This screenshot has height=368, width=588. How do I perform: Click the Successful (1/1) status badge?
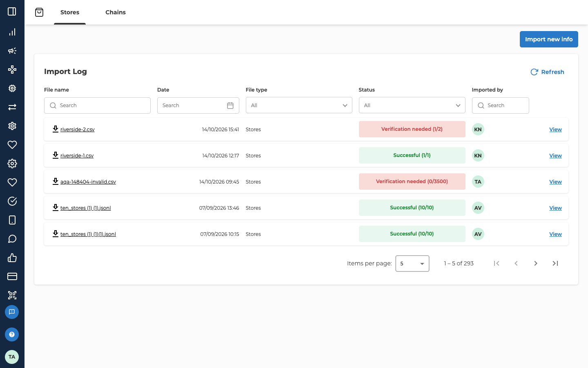click(x=412, y=155)
